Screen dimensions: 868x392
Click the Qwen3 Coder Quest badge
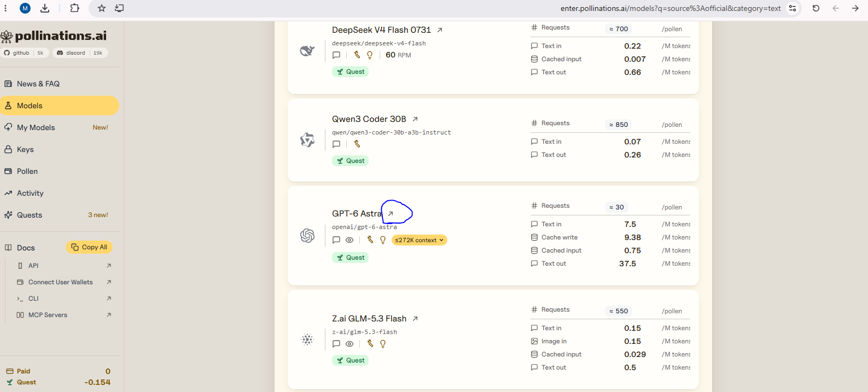(350, 161)
